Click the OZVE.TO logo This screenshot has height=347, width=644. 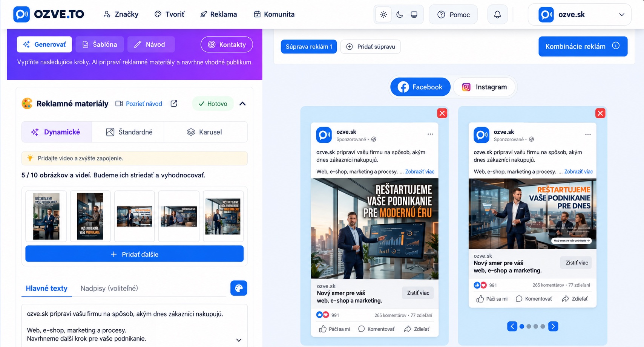pos(49,14)
